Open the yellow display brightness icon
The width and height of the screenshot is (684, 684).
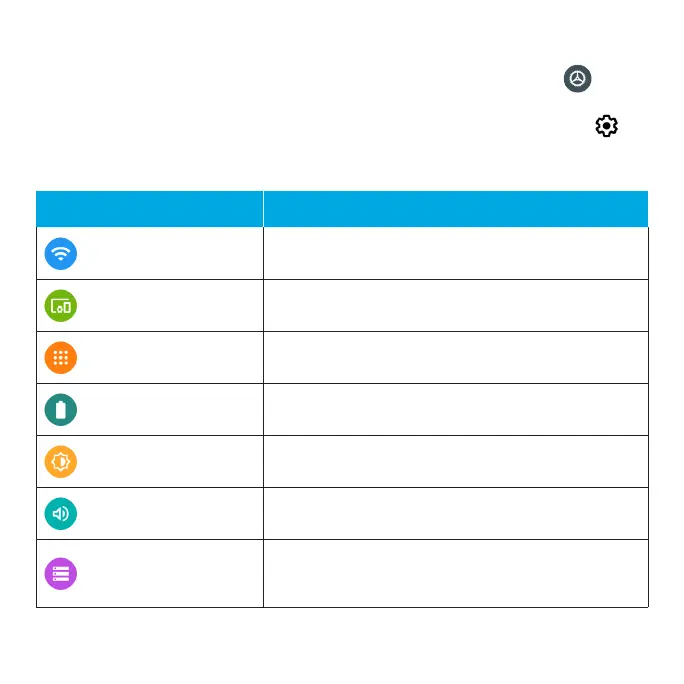[x=61, y=462]
